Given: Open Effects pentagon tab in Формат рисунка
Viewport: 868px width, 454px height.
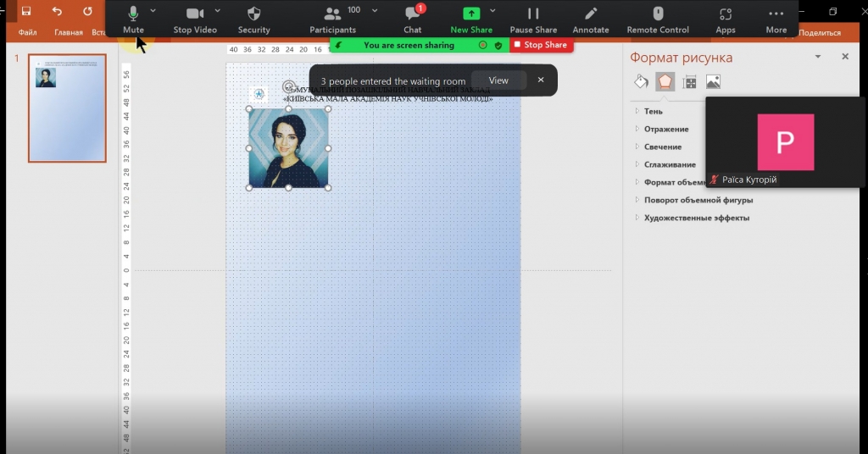Looking at the screenshot, I should 665,82.
